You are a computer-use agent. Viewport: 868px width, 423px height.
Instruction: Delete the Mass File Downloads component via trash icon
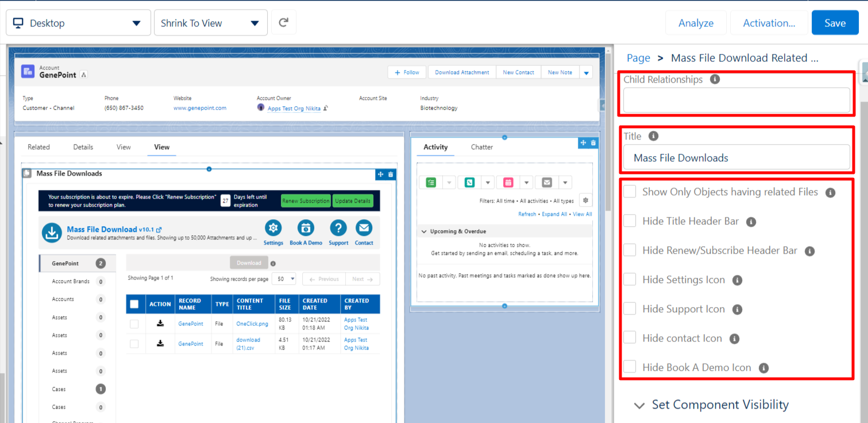391,174
